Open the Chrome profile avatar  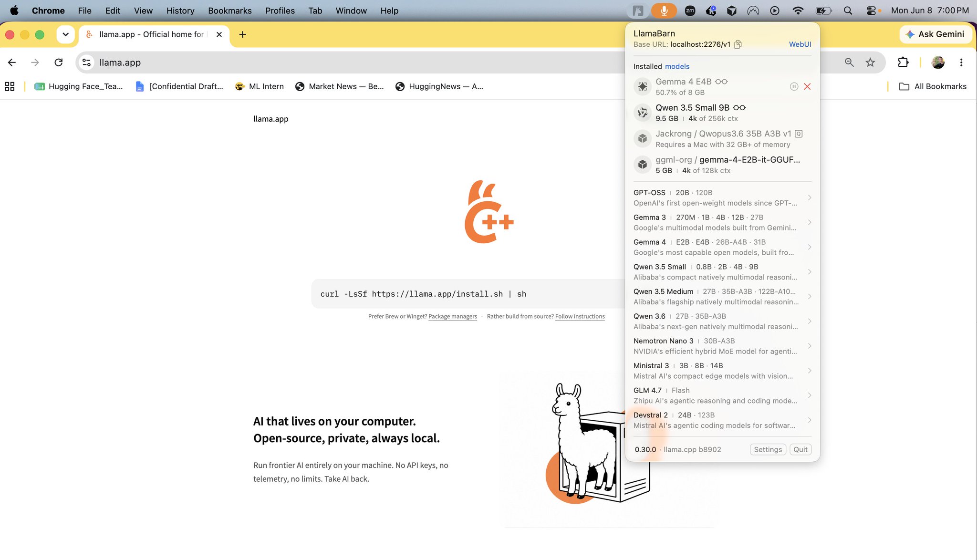(x=938, y=62)
